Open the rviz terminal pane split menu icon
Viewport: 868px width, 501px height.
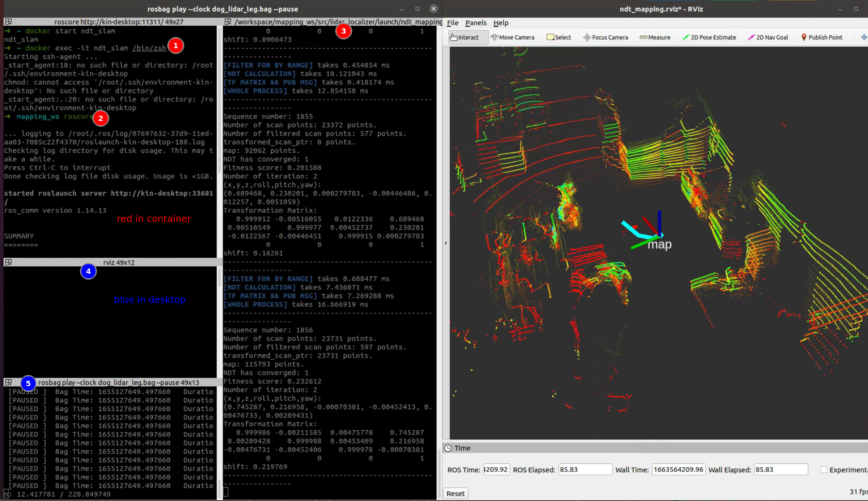9,262
